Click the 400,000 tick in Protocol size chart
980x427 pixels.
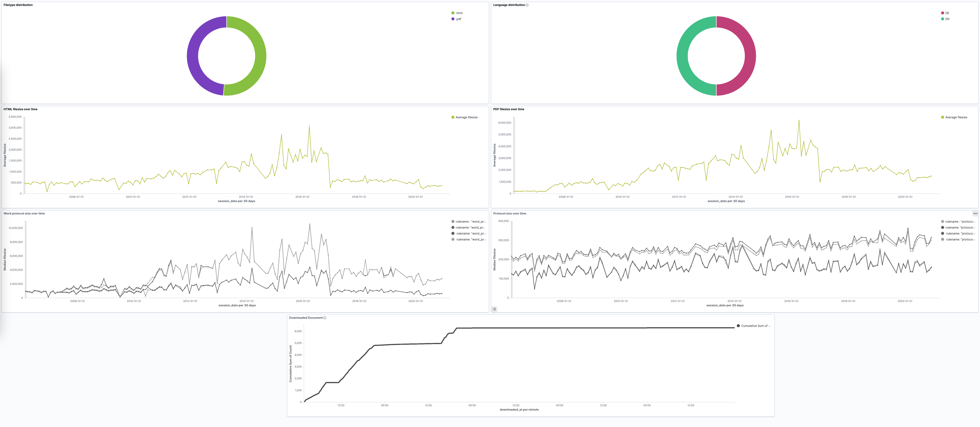click(x=504, y=221)
